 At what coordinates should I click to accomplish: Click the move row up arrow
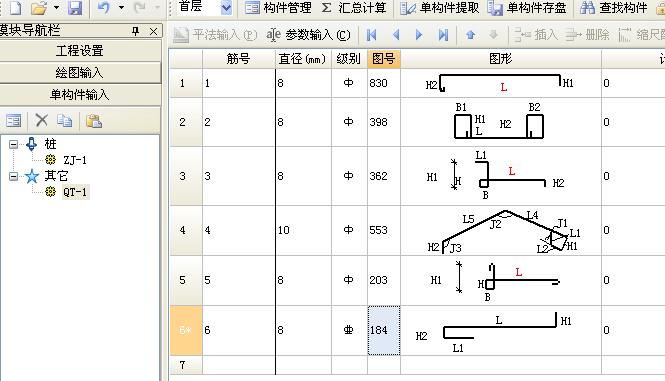point(470,35)
